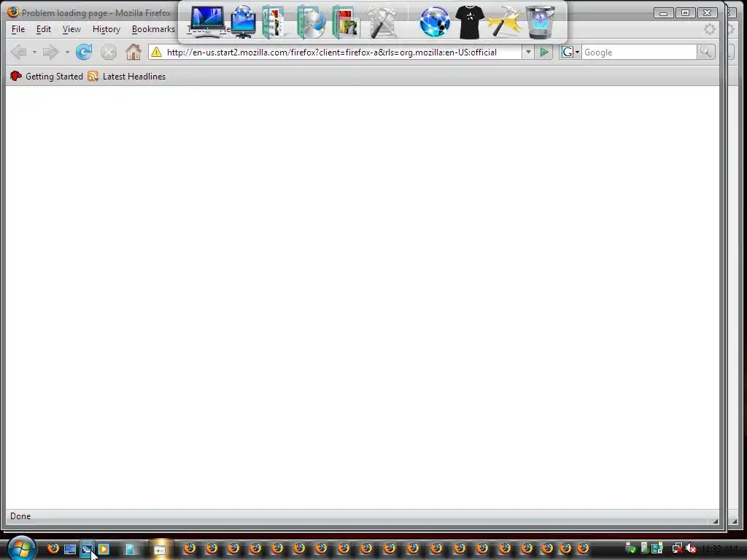Open the Music folder with CD in dock
Viewport: 747px width, 560px height.
click(x=311, y=21)
